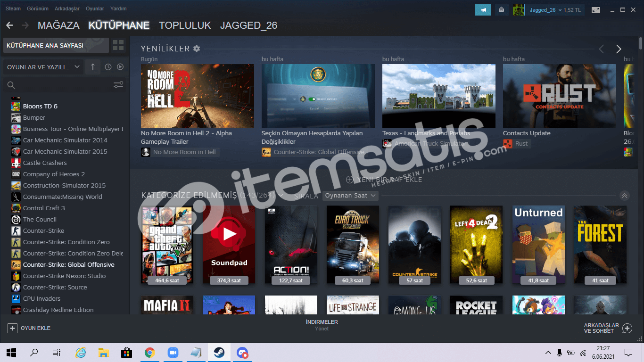The image size is (644, 362).
Task: Open the Windows Start menu
Action: click(x=11, y=353)
